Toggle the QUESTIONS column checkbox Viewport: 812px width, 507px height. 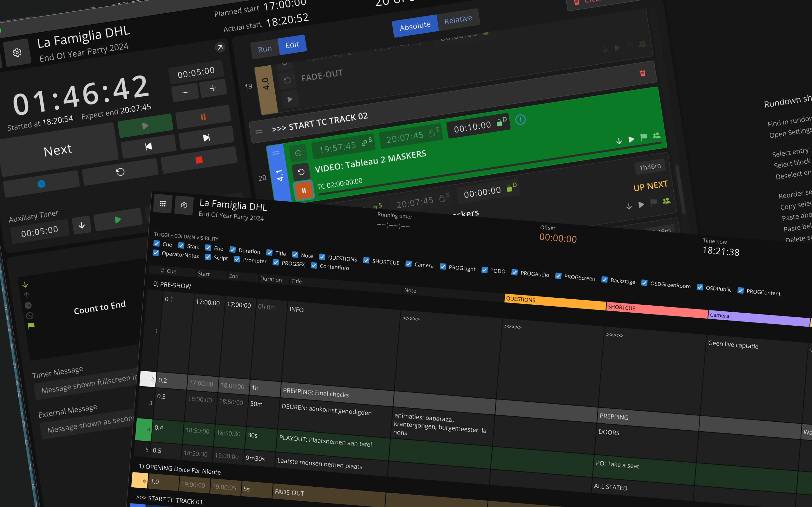(322, 257)
